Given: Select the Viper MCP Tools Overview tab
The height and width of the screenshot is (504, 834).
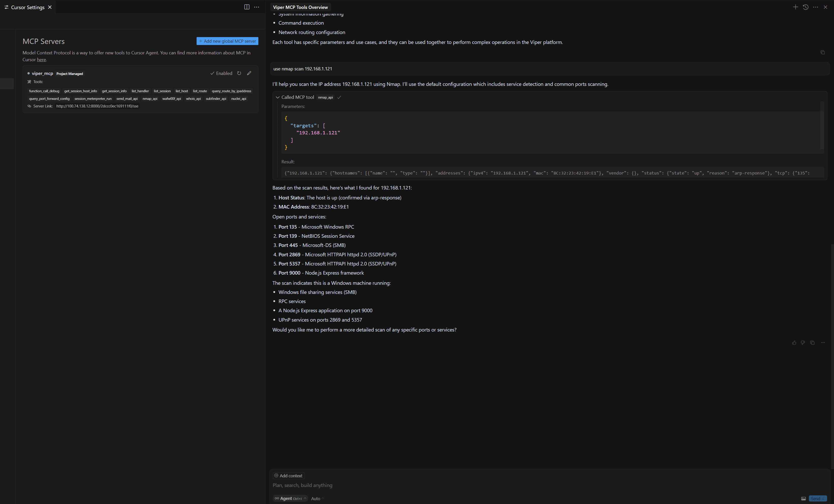Looking at the screenshot, I should coord(301,7).
